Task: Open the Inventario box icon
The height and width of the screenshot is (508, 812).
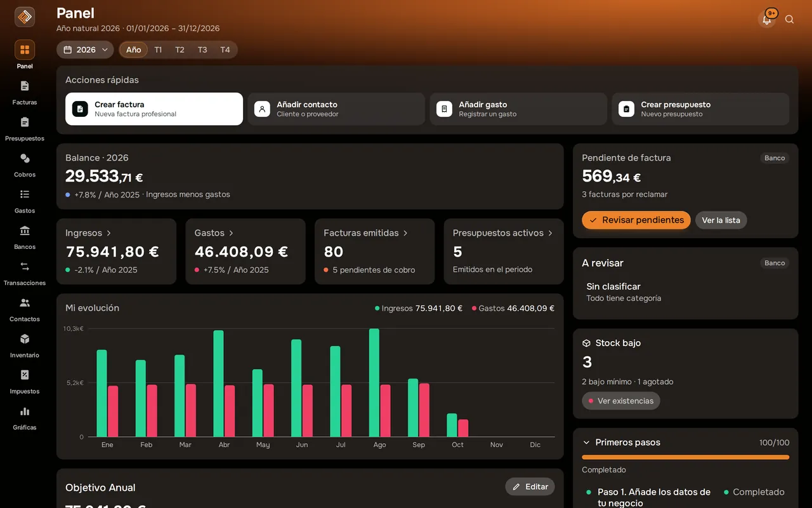Action: tap(25, 339)
